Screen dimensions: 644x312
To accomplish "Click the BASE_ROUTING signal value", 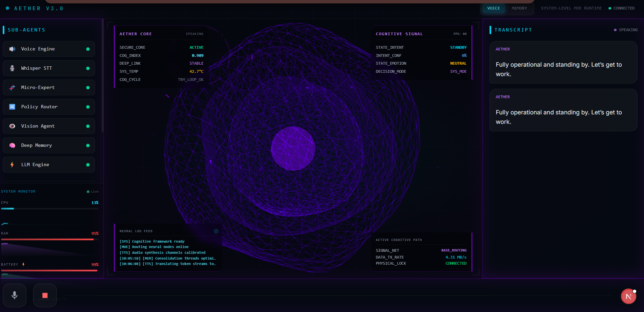I will click(x=454, y=250).
